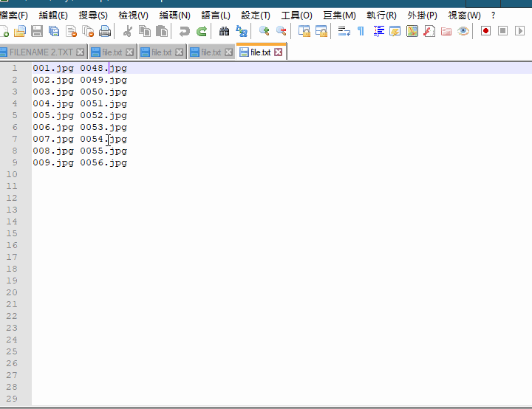The height and width of the screenshot is (409, 532).
Task: Expand the 外掛(P) plugins menu
Action: [422, 16]
